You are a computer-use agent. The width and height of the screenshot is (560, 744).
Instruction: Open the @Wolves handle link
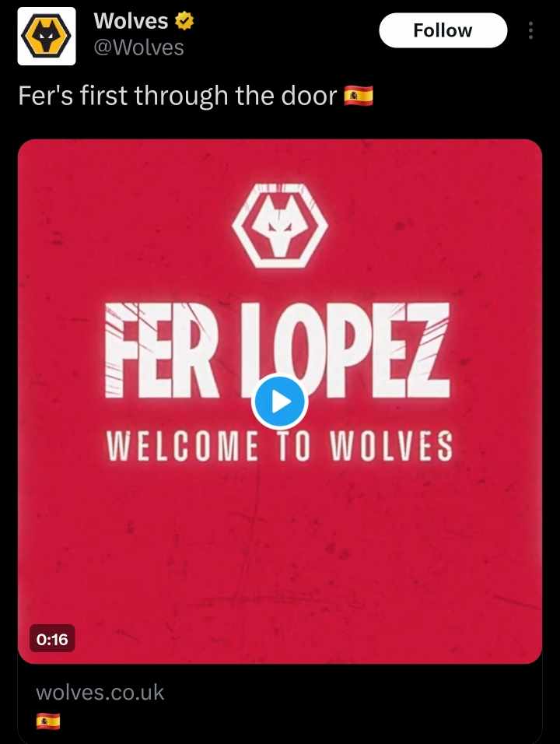click(x=139, y=47)
